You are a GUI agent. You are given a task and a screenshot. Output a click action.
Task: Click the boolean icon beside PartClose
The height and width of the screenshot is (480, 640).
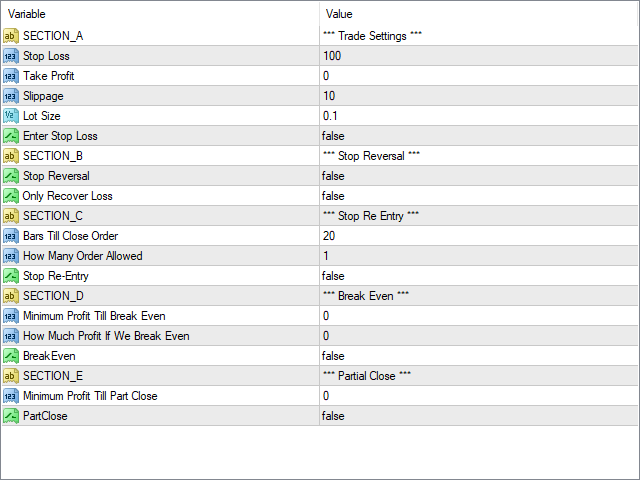(x=11, y=416)
